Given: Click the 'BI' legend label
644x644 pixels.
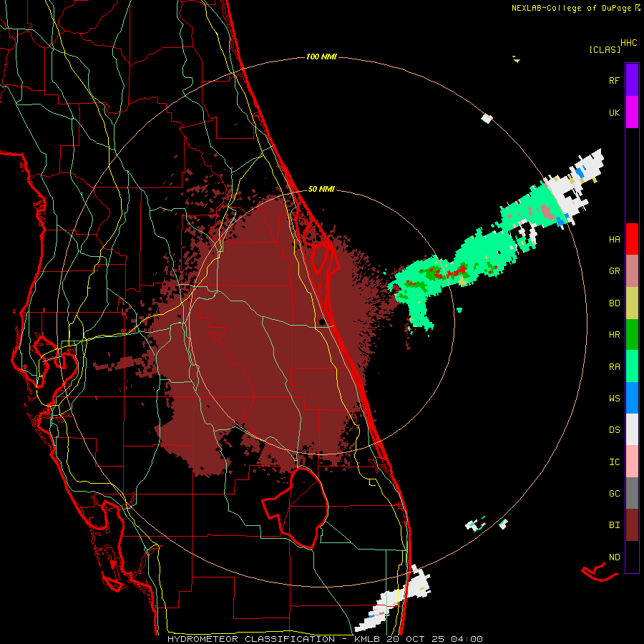Looking at the screenshot, I should click(x=614, y=525).
